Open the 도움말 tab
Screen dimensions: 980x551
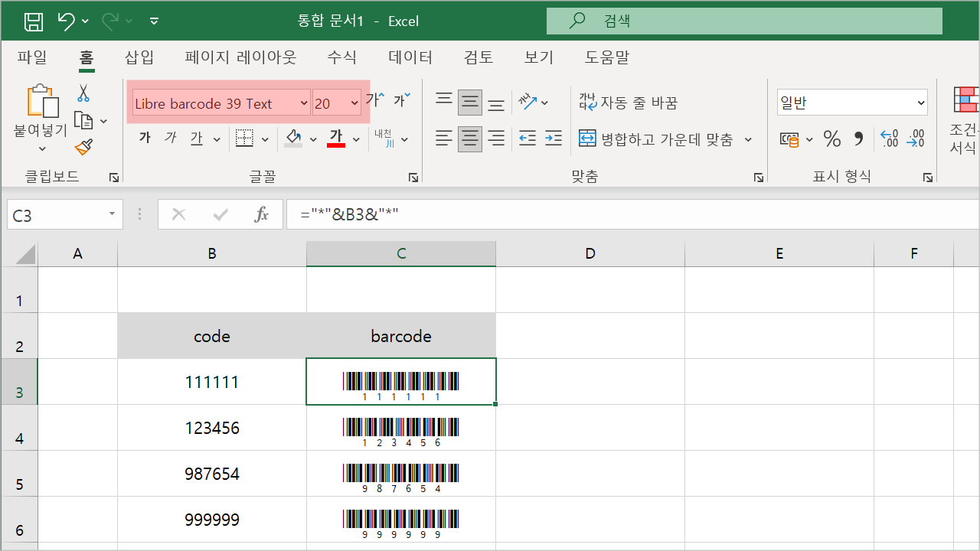tap(606, 57)
